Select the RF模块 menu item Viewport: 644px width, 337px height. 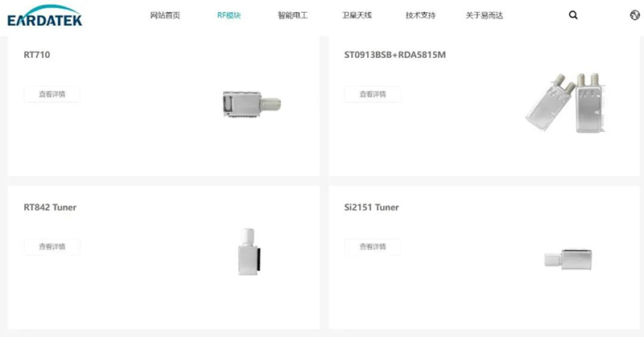click(229, 15)
